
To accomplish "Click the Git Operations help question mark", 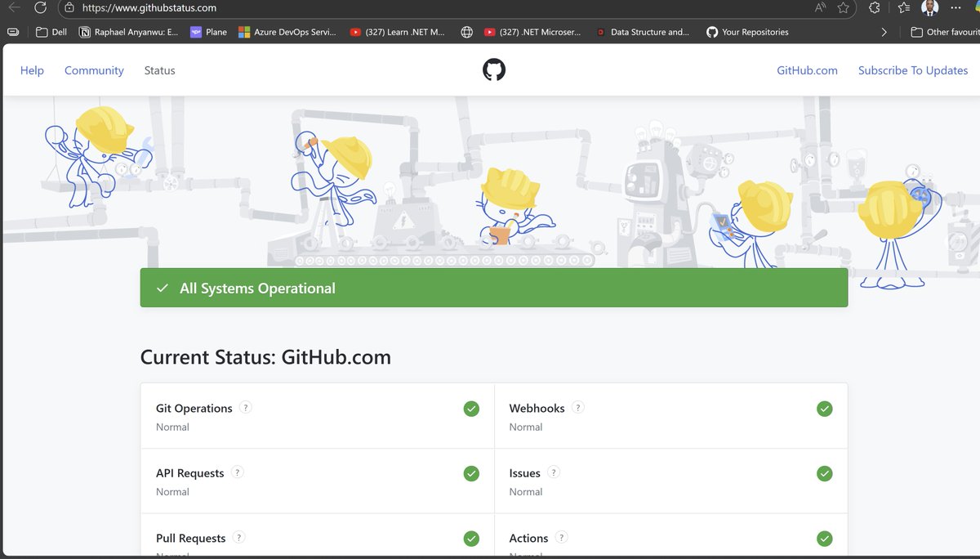I will pyautogui.click(x=246, y=407).
